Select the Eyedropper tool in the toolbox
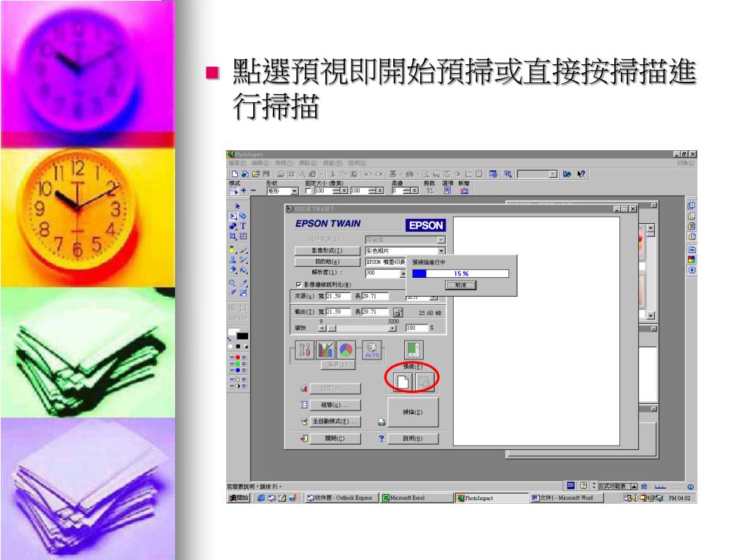Screen dimensions: 747x560 click(x=243, y=284)
